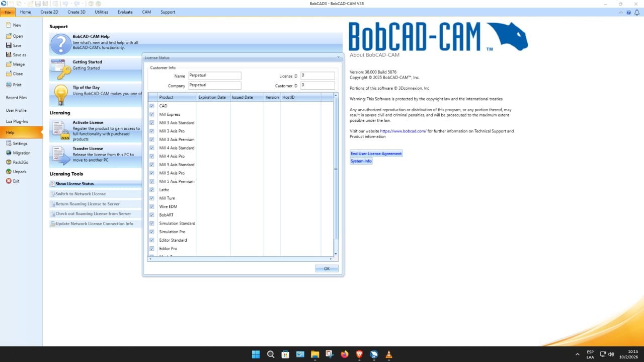The width and height of the screenshot is (644, 362).
Task: Toggle the Mill 4 Axis Pro checkbox
Action: [x=152, y=156]
